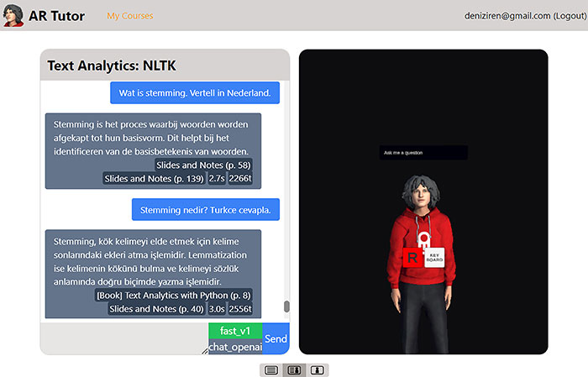The height and width of the screenshot is (377, 588).
Task: Switch to chat-only layout view
Action: (x=271, y=369)
